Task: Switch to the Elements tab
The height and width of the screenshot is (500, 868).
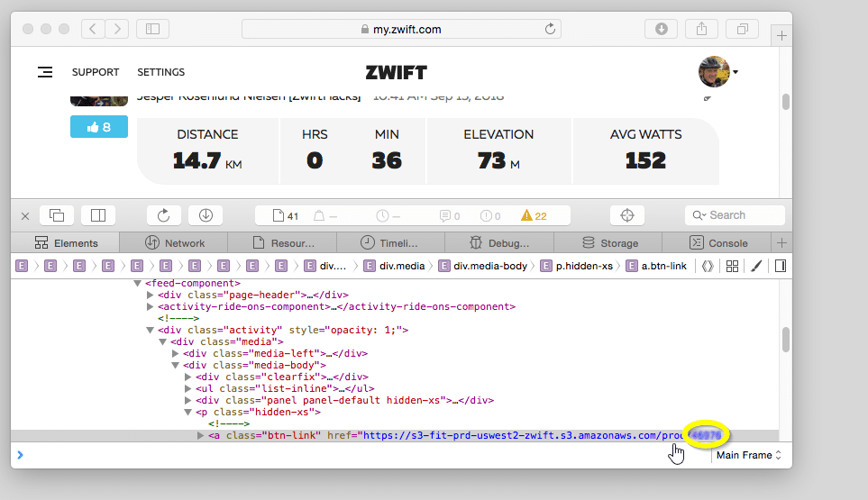Action: pos(65,243)
